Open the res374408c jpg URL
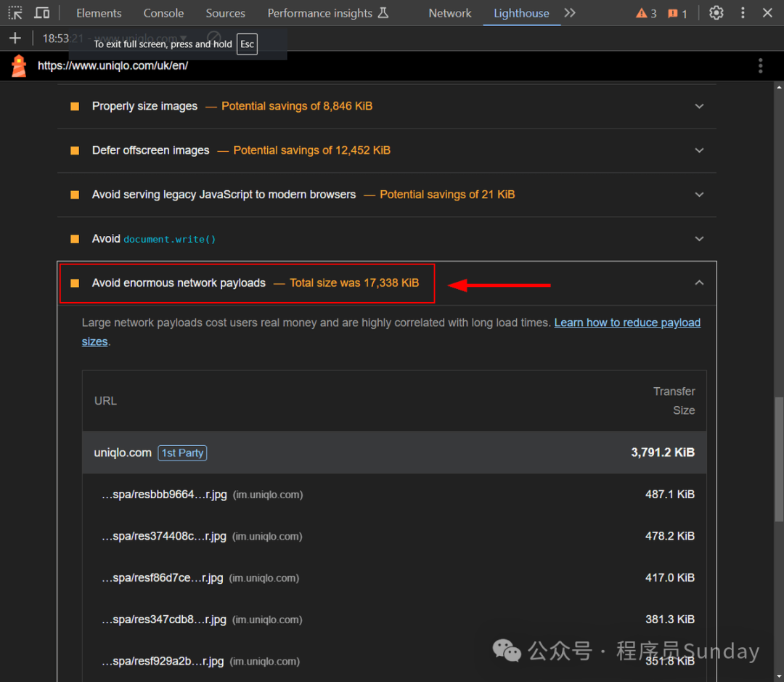 click(x=164, y=536)
